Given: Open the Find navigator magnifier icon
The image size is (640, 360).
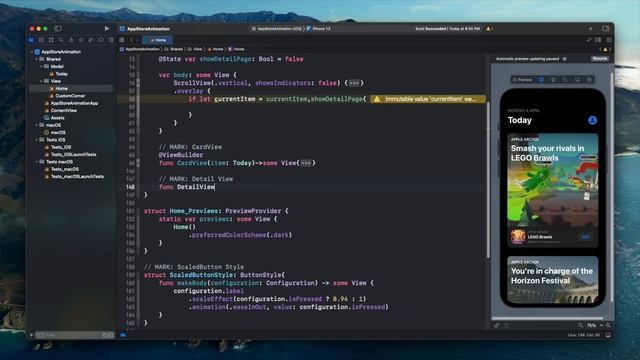Looking at the screenshot, I should point(61,40).
